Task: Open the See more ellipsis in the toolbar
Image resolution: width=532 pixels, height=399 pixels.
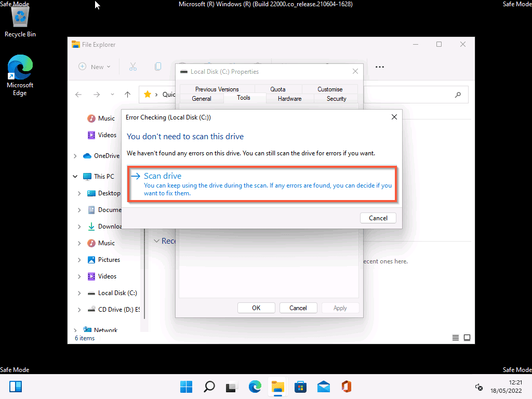Action: pyautogui.click(x=380, y=66)
